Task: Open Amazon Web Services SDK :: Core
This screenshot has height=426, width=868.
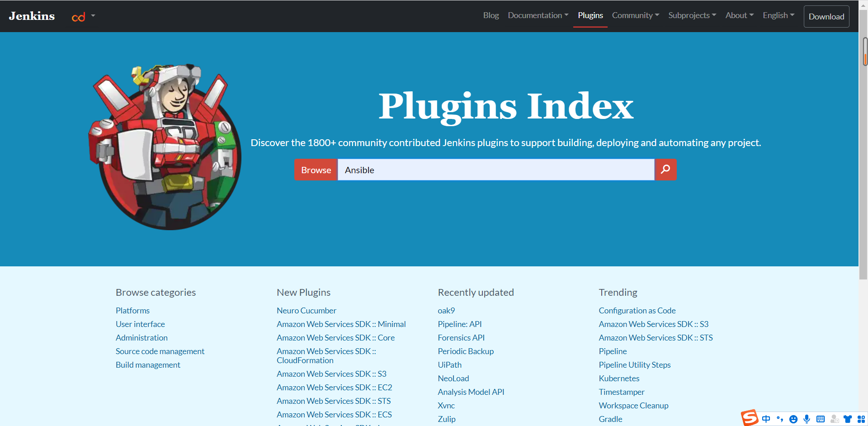Action: [x=335, y=338]
